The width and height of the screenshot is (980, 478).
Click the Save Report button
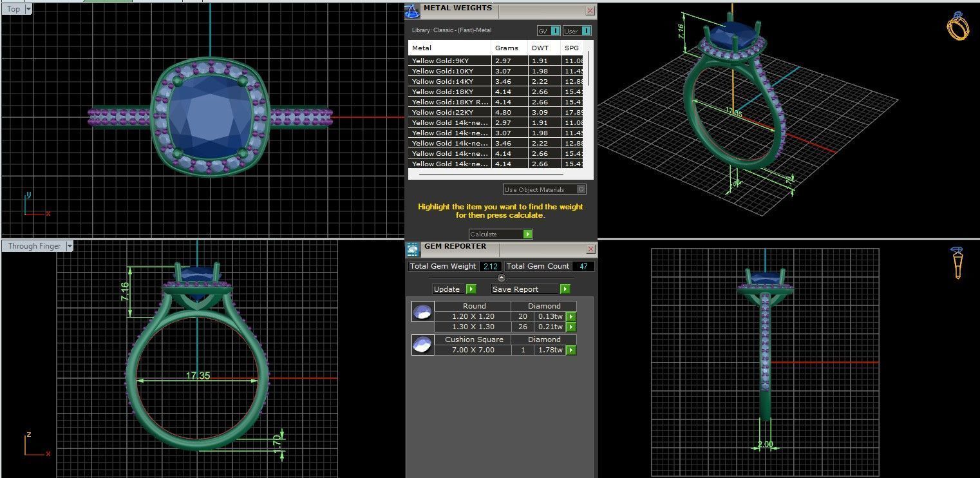click(531, 289)
